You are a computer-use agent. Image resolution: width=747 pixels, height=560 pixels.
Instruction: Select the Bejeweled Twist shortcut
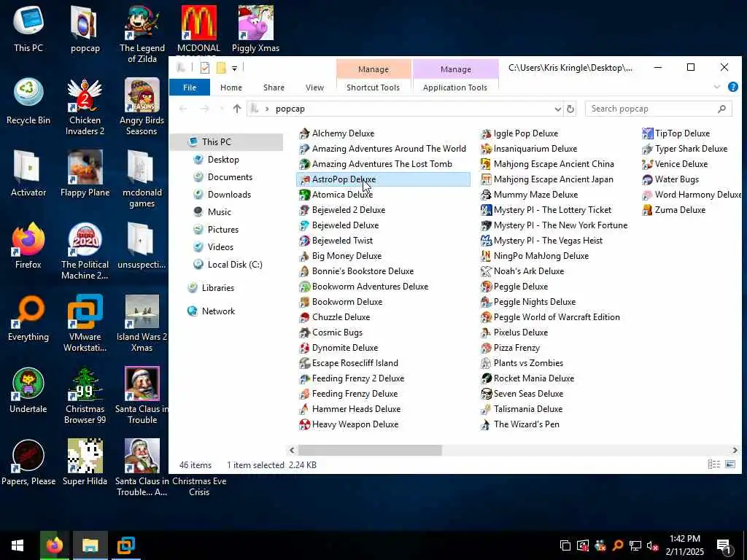point(342,241)
